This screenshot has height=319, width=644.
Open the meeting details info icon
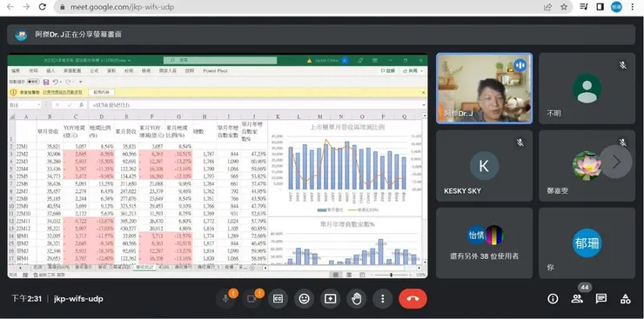click(x=553, y=299)
